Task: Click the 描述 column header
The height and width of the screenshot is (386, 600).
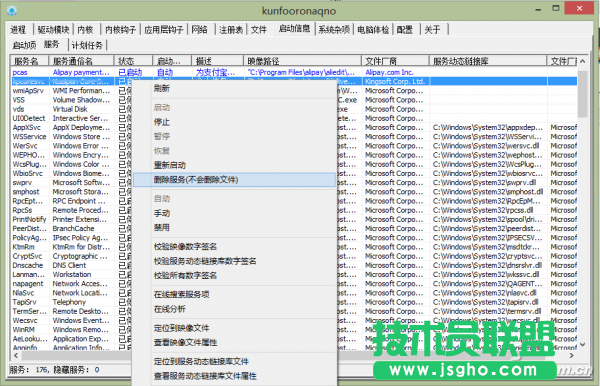Action: pyautogui.click(x=217, y=61)
